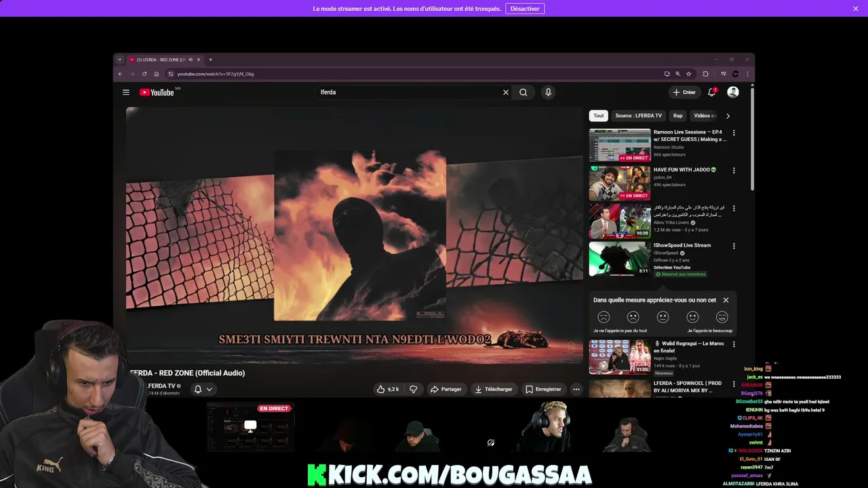The width and height of the screenshot is (868, 488).
Task: Click the Créer button
Action: [x=684, y=92]
